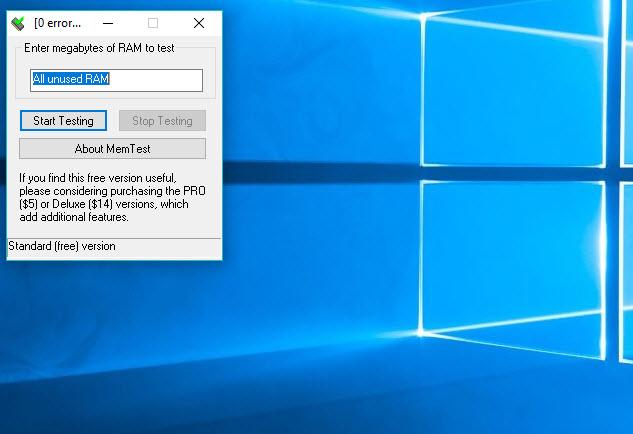The width and height of the screenshot is (633, 434).
Task: Click the 'If you find this free version useful' text
Action: point(98,178)
